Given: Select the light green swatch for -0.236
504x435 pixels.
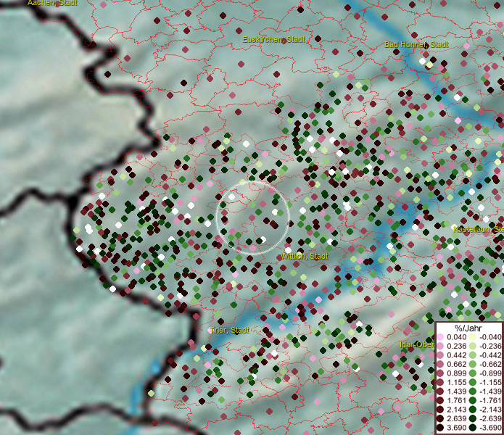Looking at the screenshot, I should pyautogui.click(x=473, y=346).
